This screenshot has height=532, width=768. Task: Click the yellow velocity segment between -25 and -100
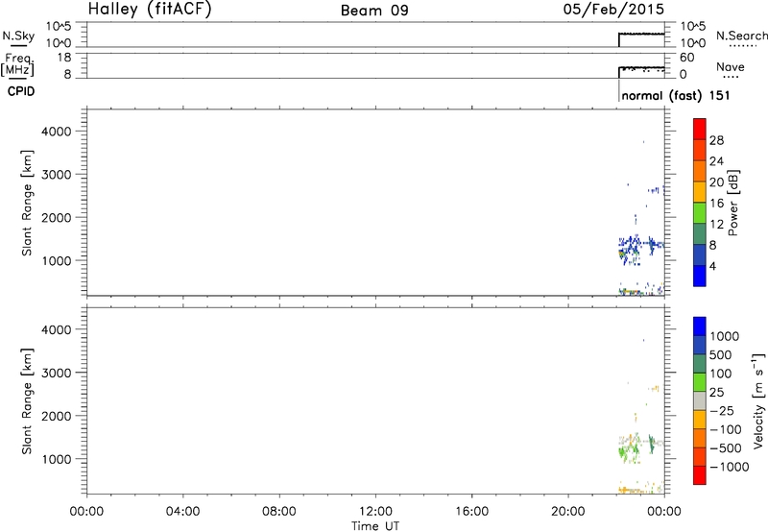coord(700,420)
